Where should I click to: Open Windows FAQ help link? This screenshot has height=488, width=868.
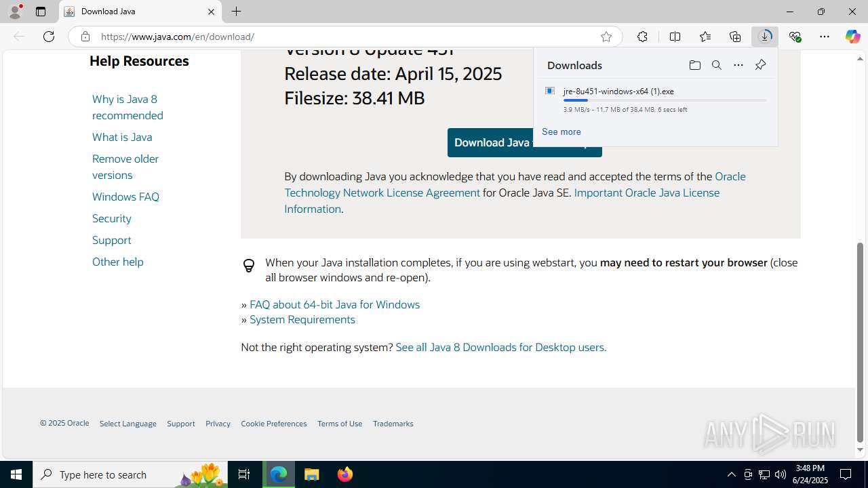coord(125,197)
